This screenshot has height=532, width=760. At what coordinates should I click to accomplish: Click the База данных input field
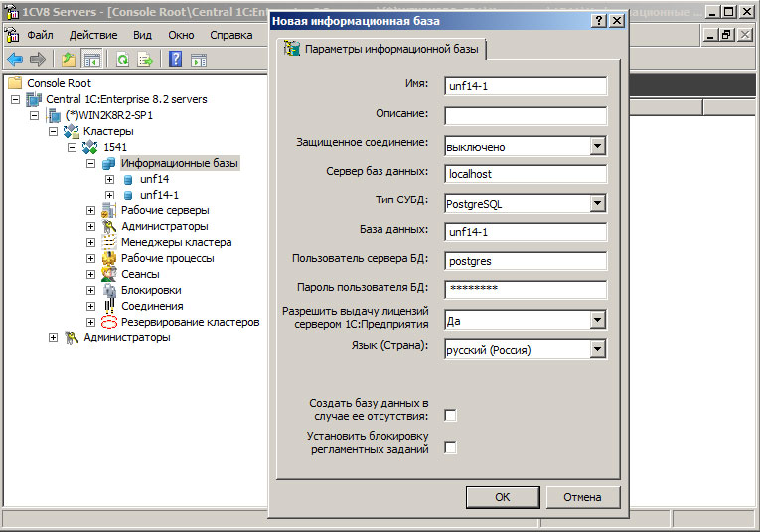click(526, 232)
